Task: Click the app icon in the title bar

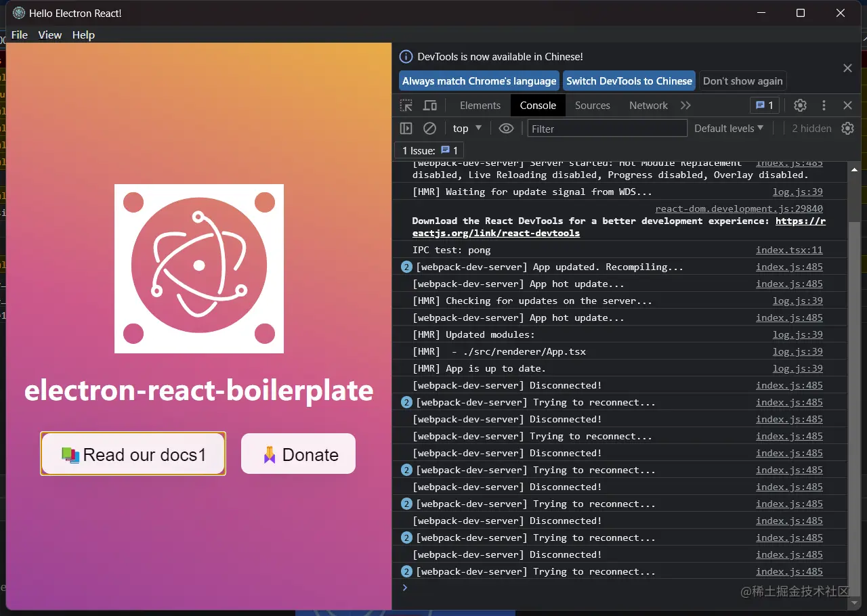Action: click(19, 13)
